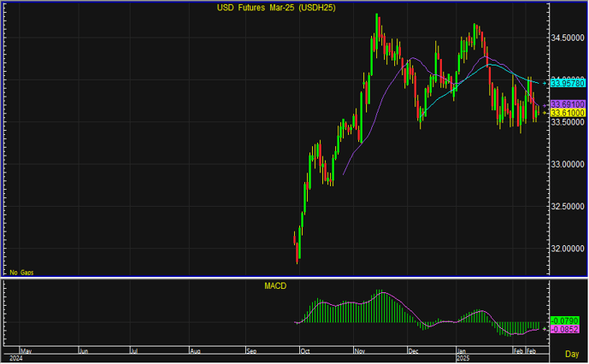Image resolution: width=589 pixels, height=364 pixels.
Task: Open the "Day" interval selector
Action: click(x=571, y=353)
